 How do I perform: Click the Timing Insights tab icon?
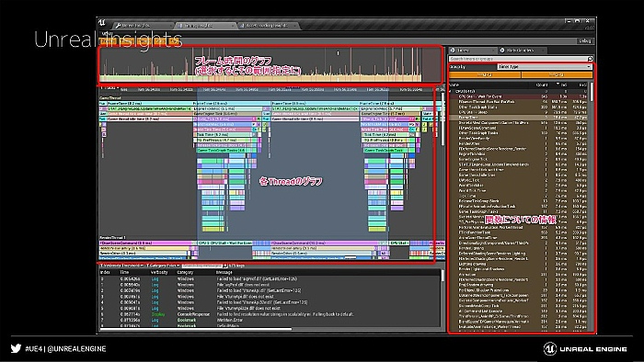(180, 26)
